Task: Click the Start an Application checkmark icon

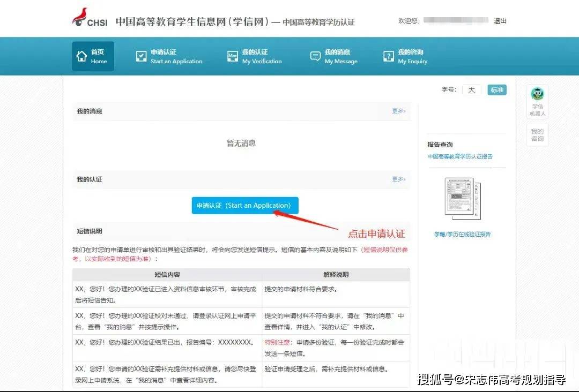Action: (141, 56)
